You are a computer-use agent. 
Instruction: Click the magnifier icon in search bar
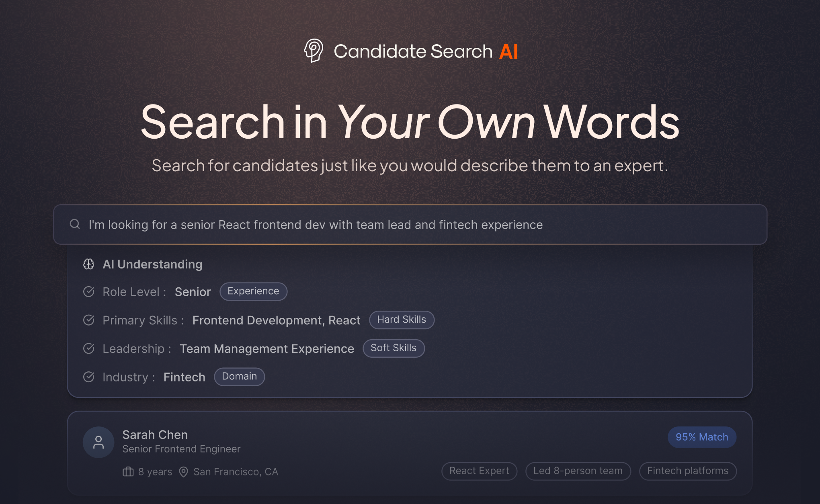coord(75,224)
